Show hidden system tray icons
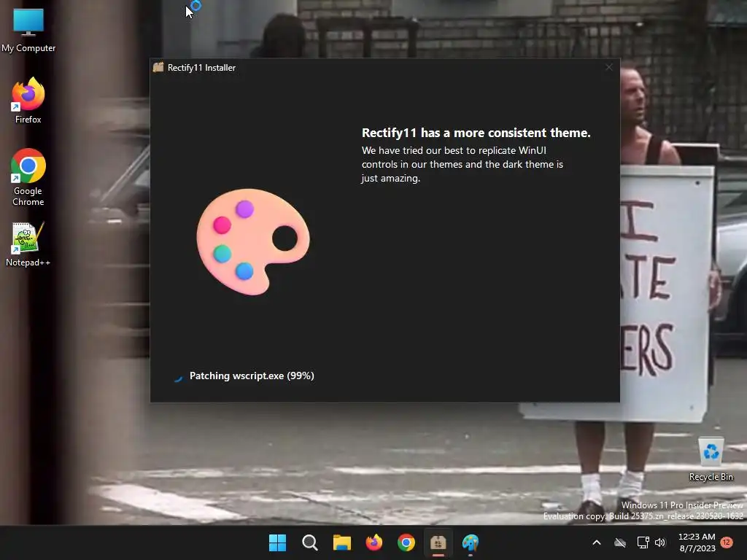The width and height of the screenshot is (747, 560). pos(597,542)
